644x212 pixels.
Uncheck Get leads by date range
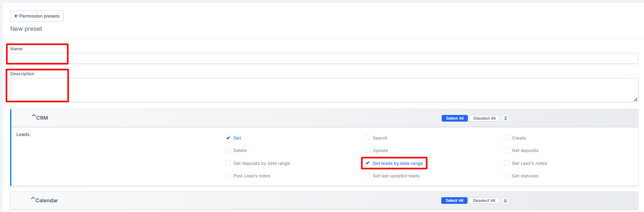[x=367, y=163]
